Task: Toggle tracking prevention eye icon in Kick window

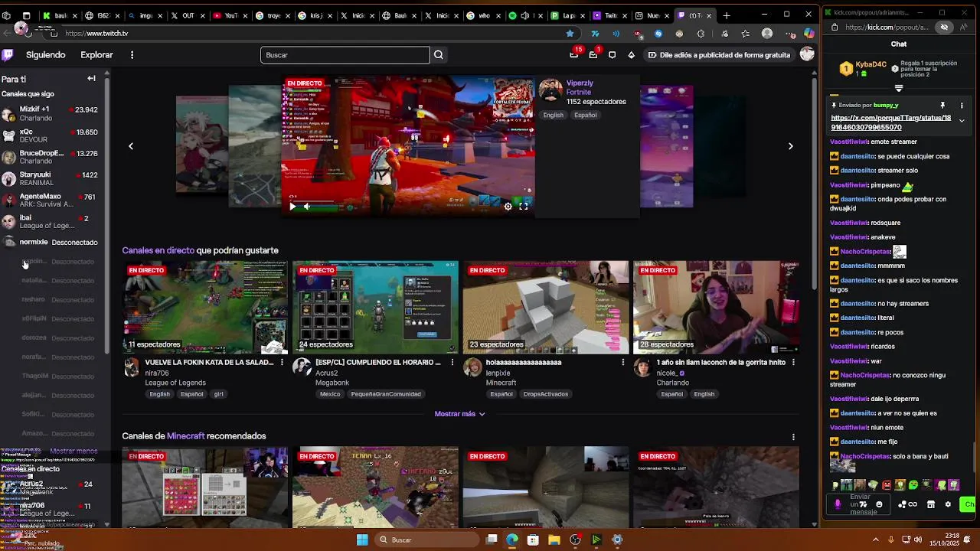Action: coord(944,28)
